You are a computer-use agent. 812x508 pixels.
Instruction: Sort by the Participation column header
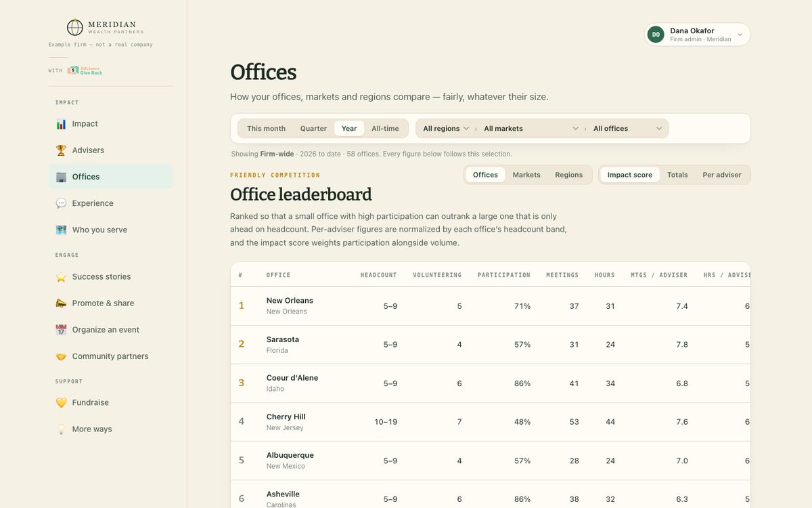click(503, 275)
